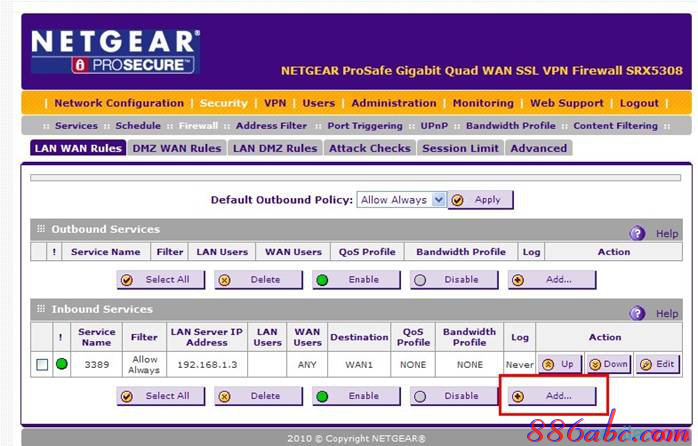Click ANY in WAN Users cell
The width and height of the screenshot is (698, 446).
tap(307, 365)
